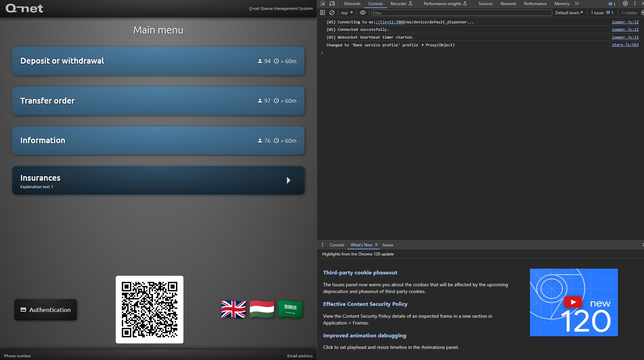This screenshot has height=360, width=644.
Task: Click the Q-net logo
Action: pyautogui.click(x=24, y=8)
